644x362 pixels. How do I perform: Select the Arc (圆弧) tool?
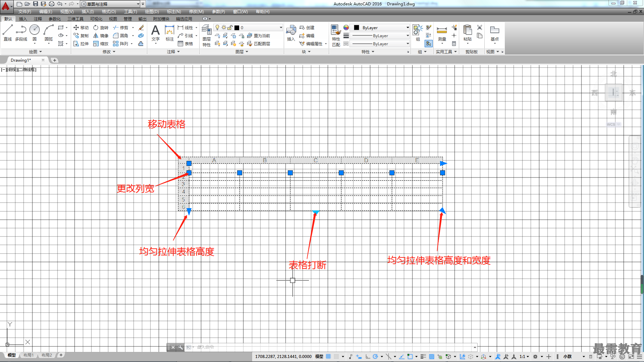tap(49, 33)
